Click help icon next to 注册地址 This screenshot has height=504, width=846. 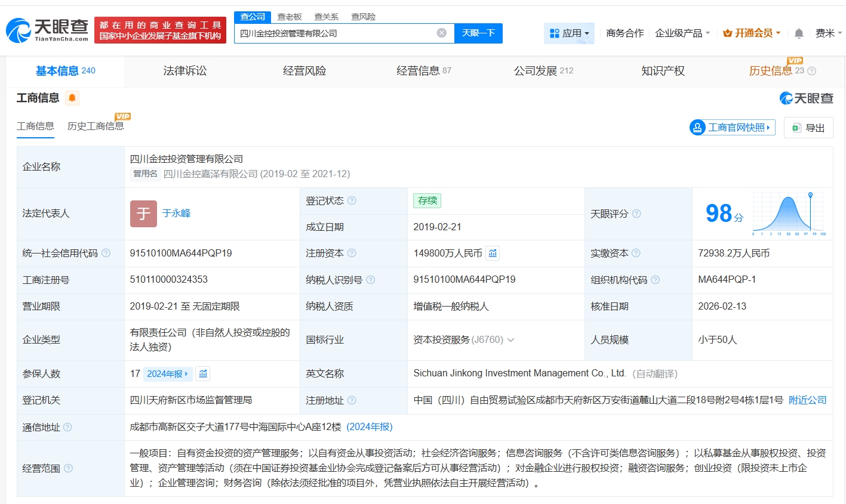pos(352,400)
